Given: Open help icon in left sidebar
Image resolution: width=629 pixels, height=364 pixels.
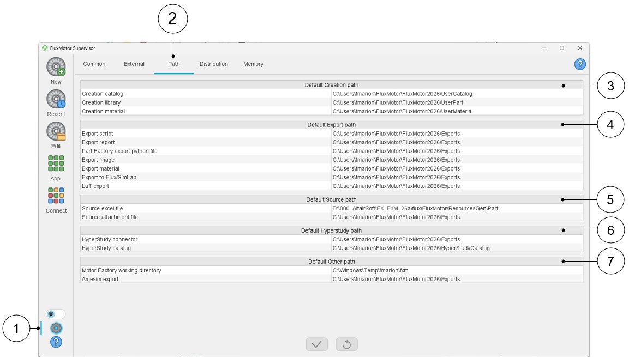Looking at the screenshot, I should point(56,342).
